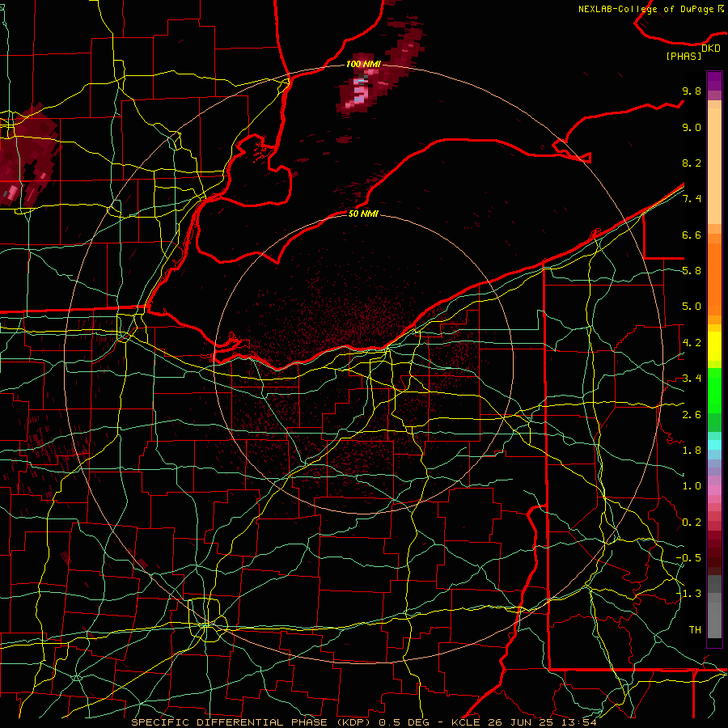Pick the purple swatch atop the color bar
The height and width of the screenshot is (728, 728).
(x=714, y=81)
